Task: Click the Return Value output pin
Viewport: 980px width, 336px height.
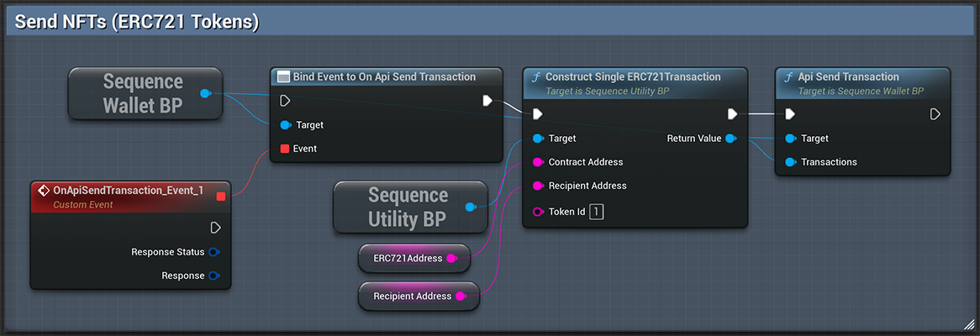Action: pyautogui.click(x=730, y=139)
